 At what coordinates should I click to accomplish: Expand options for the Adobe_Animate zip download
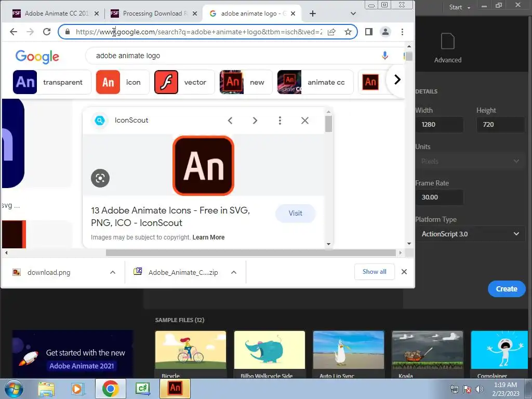coord(234,272)
